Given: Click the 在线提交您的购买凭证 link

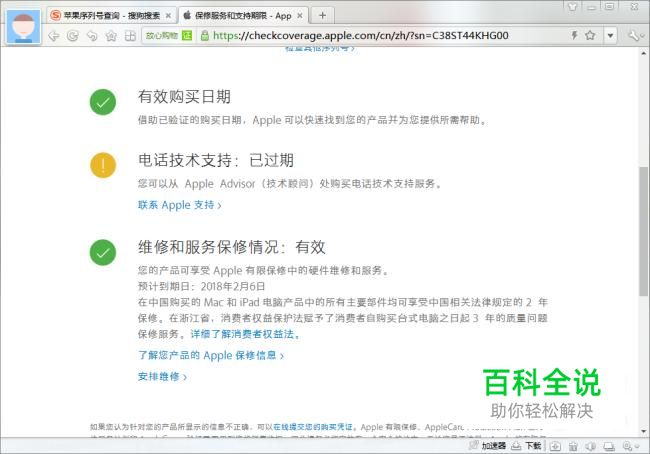Looking at the screenshot, I should tap(313, 427).
